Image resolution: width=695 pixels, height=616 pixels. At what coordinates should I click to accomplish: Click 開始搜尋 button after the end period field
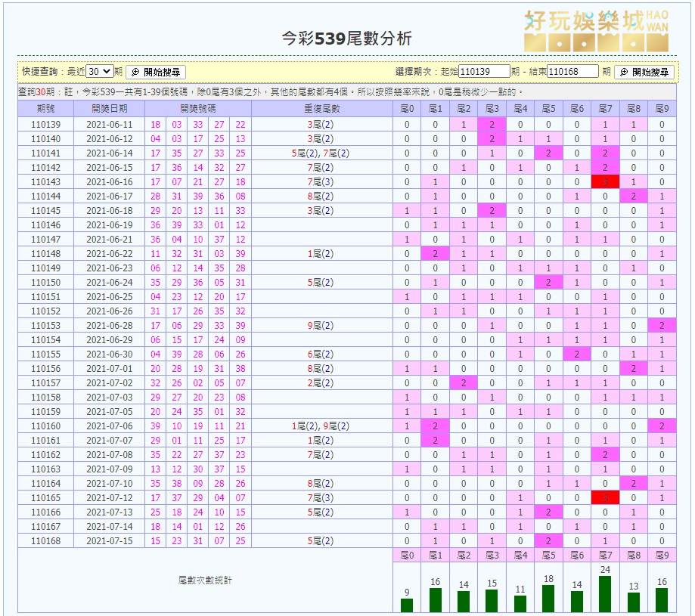[x=643, y=72]
